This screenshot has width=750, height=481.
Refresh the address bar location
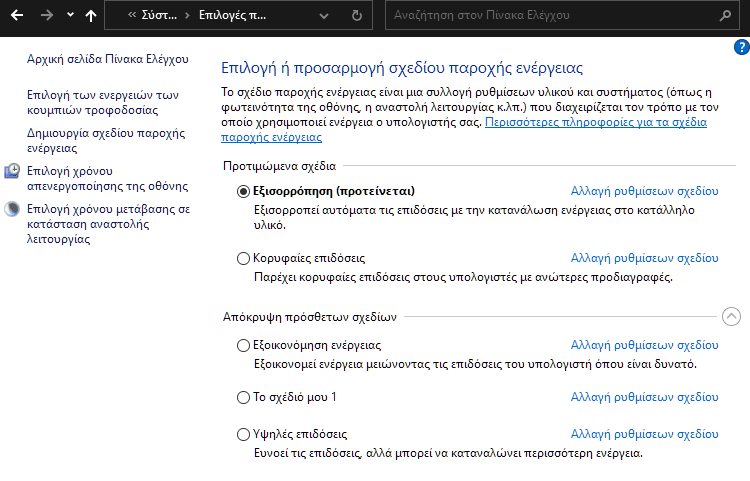click(356, 16)
